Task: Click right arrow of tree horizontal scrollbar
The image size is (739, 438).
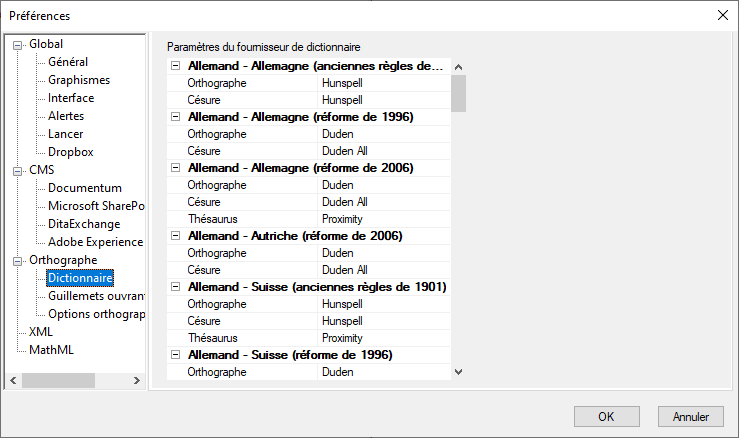Action: click(139, 381)
